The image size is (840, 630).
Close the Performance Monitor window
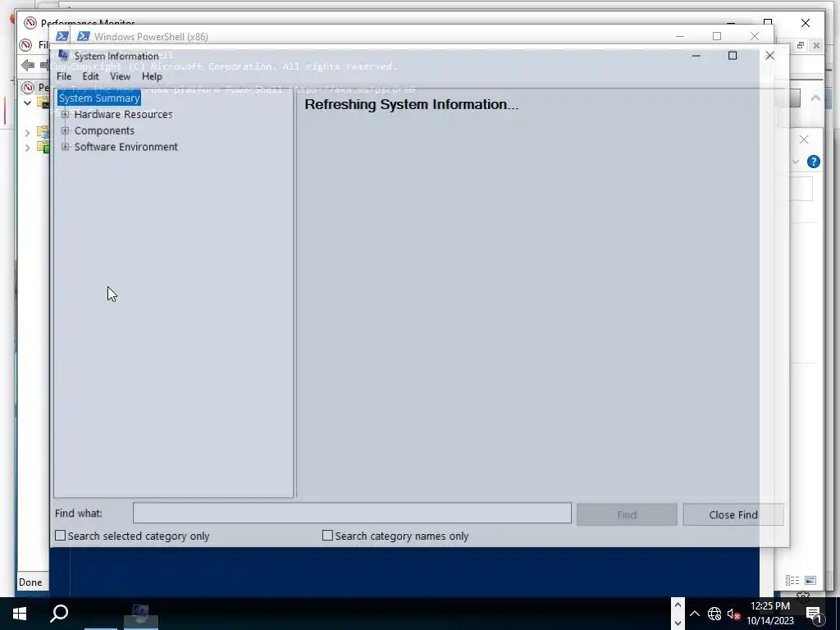click(x=806, y=23)
